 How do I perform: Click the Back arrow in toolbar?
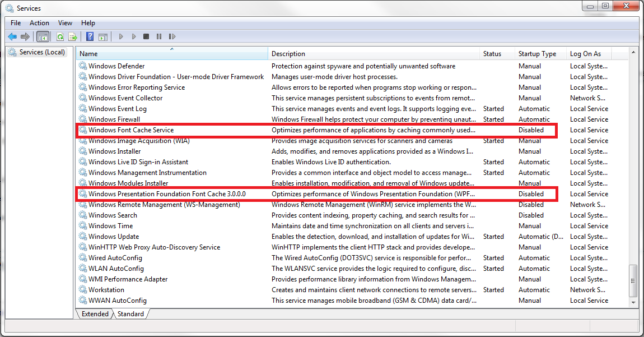[x=12, y=36]
